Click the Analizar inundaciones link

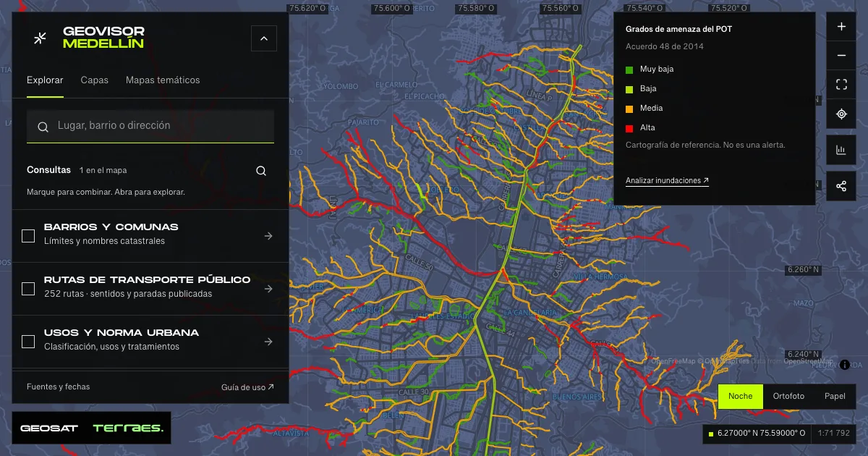click(x=667, y=181)
